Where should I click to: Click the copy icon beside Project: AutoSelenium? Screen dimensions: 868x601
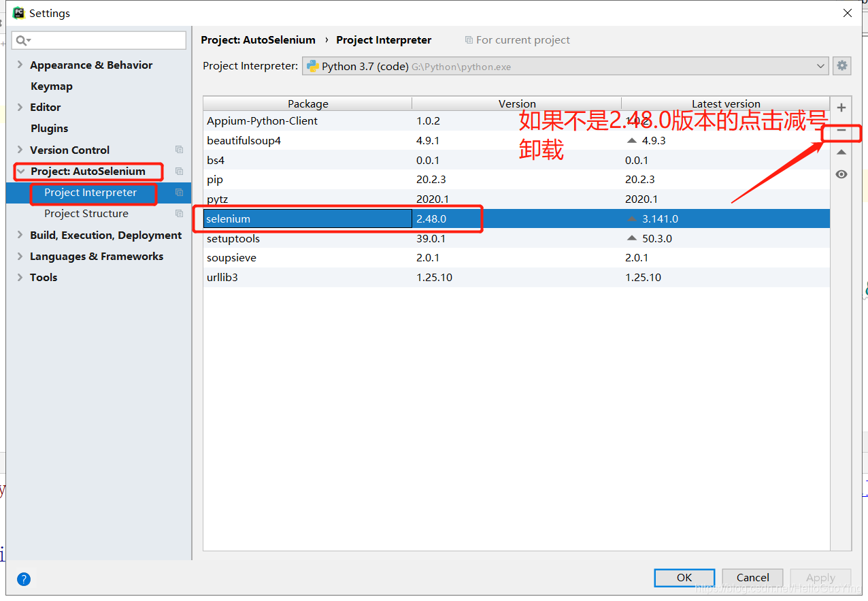[x=180, y=172]
